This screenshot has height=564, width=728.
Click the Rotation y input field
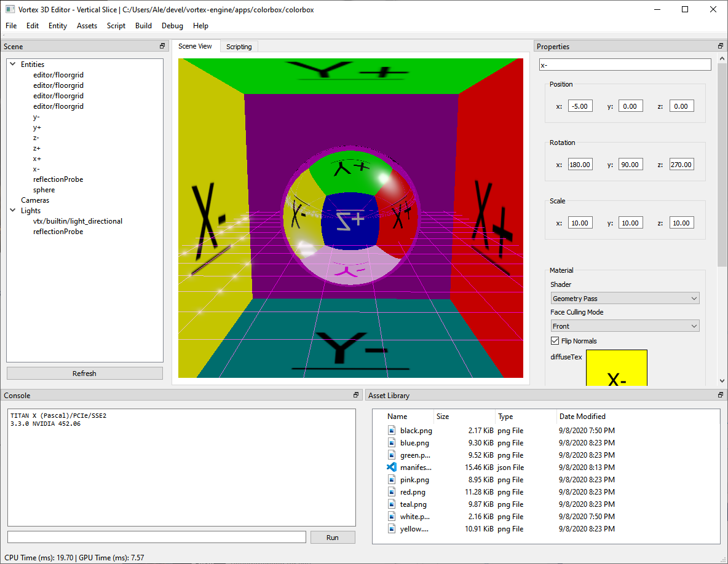click(x=630, y=165)
